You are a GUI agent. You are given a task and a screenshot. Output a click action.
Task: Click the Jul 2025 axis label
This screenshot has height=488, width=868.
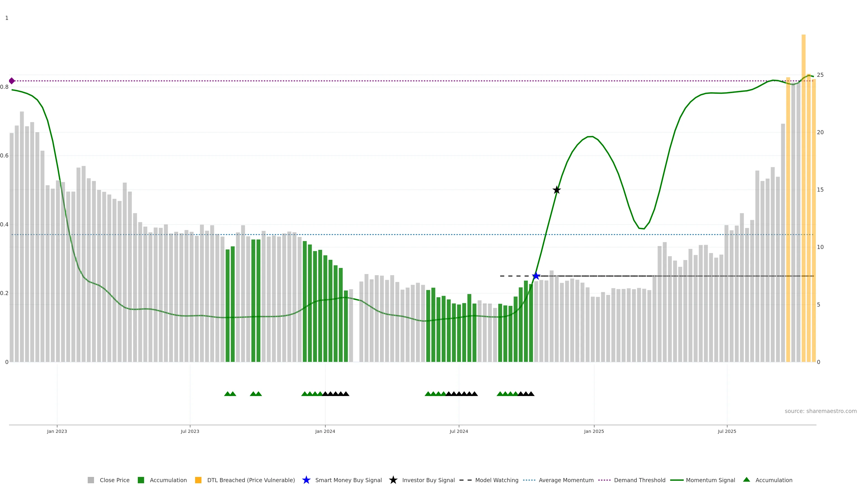pyautogui.click(x=727, y=431)
